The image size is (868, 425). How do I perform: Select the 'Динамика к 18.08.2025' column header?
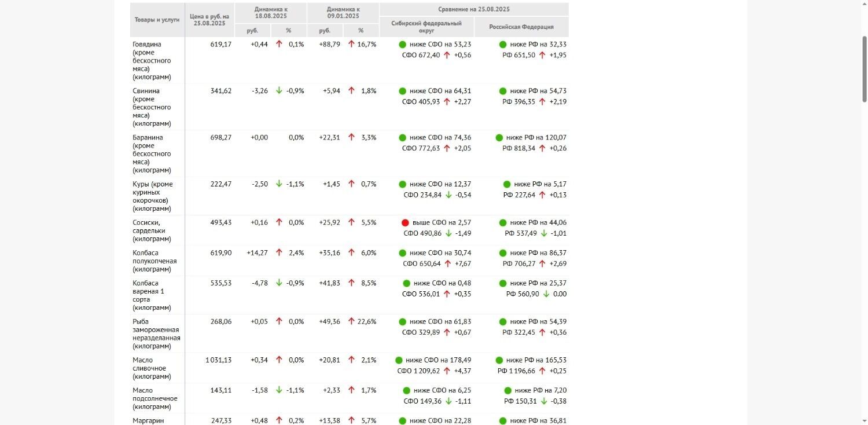click(271, 13)
